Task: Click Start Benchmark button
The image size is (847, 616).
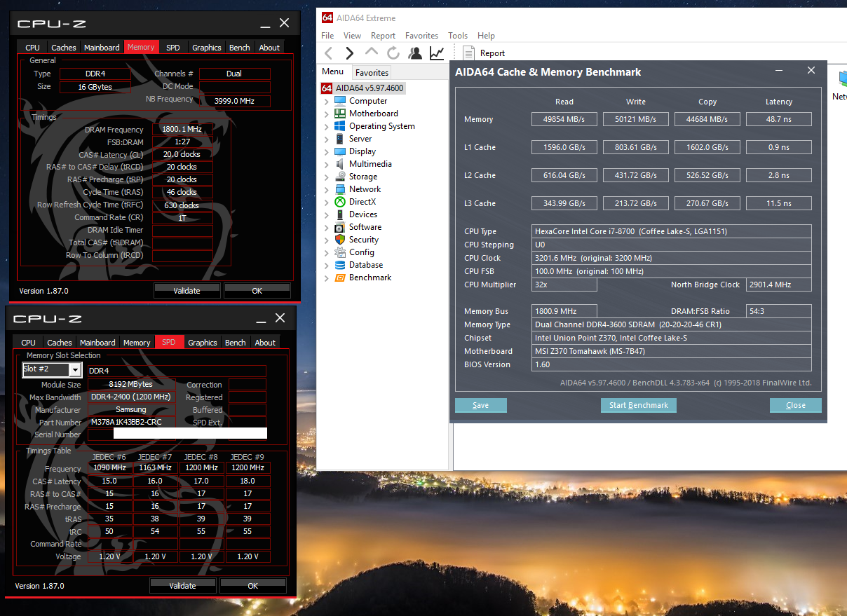Action: [x=639, y=405]
